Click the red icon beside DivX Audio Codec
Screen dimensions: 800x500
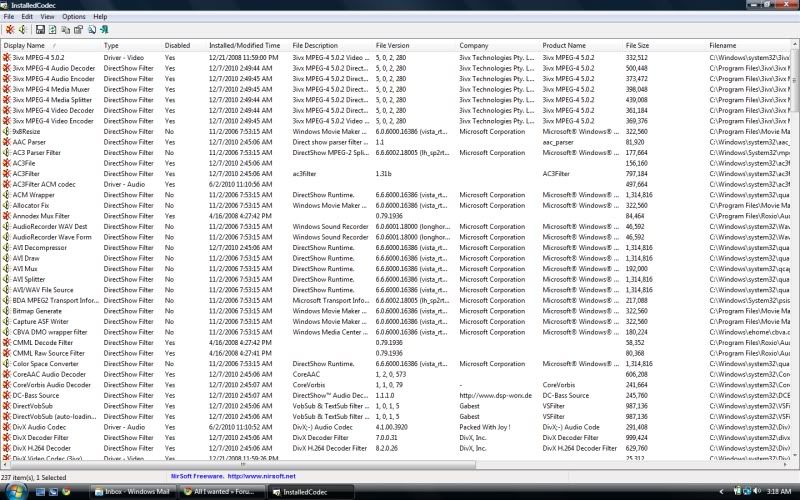tap(6, 427)
